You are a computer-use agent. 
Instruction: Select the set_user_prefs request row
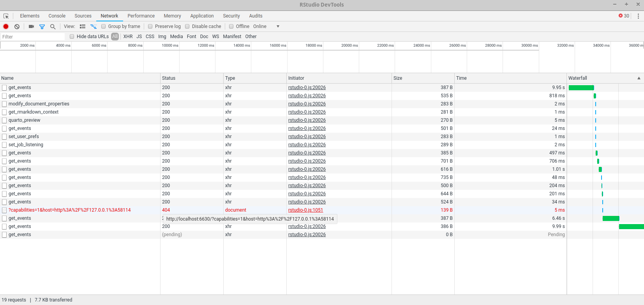(x=322, y=137)
